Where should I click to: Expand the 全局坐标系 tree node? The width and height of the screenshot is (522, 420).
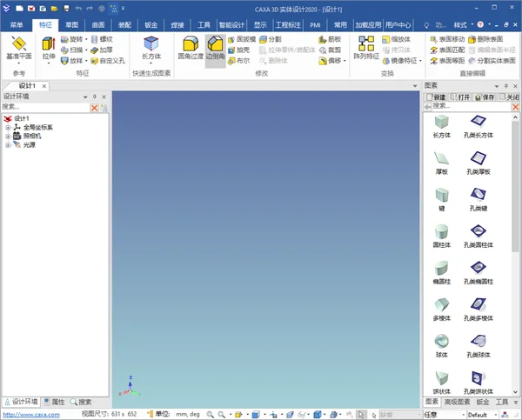(8, 128)
